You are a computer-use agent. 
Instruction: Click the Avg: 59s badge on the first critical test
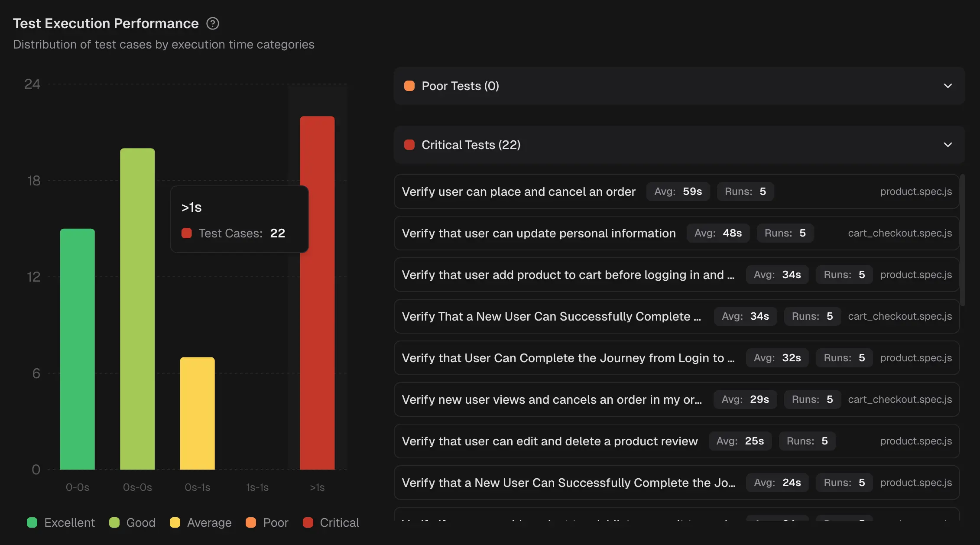tap(678, 191)
